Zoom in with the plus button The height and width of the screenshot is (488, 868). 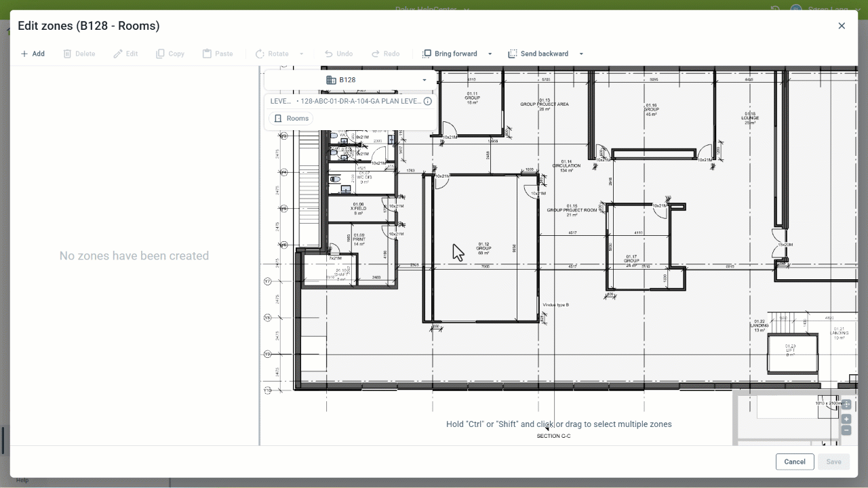click(846, 419)
